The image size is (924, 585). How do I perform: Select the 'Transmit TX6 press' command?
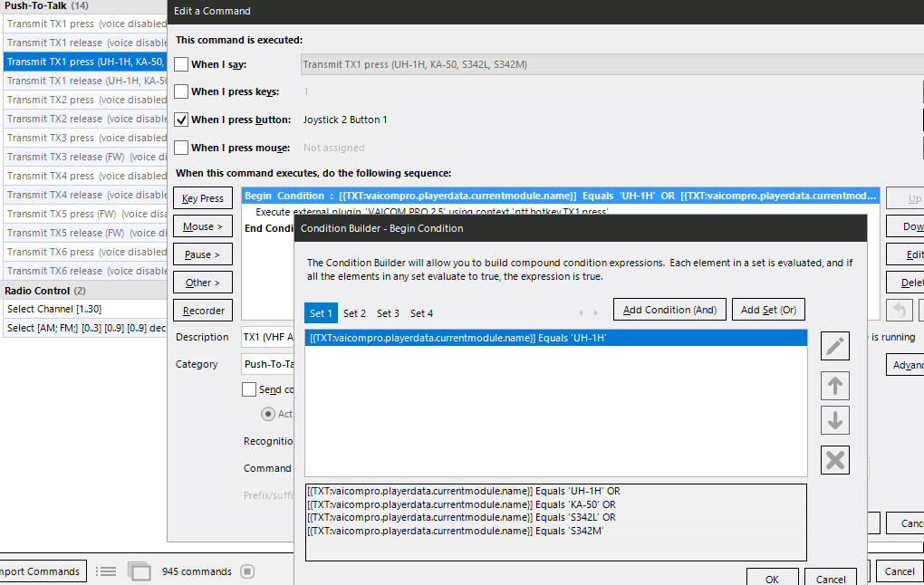(85, 252)
